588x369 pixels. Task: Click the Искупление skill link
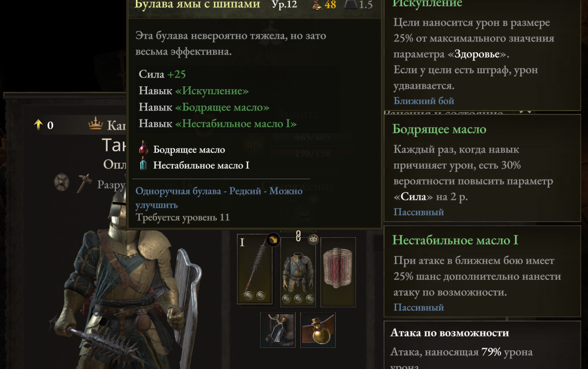point(212,91)
